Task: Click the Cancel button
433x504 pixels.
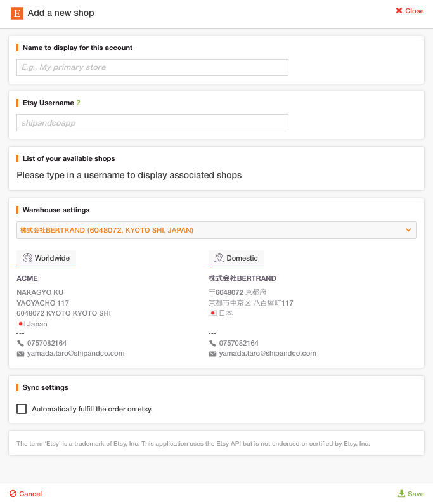Action: click(25, 494)
